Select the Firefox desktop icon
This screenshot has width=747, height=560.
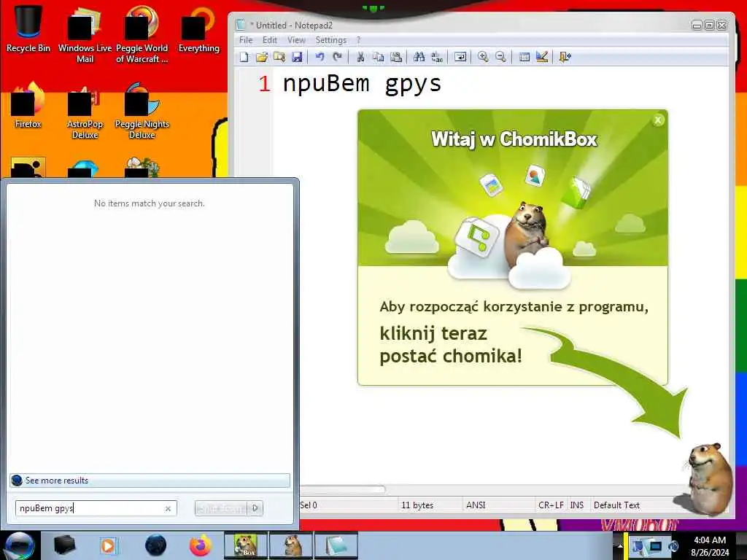coord(28,106)
